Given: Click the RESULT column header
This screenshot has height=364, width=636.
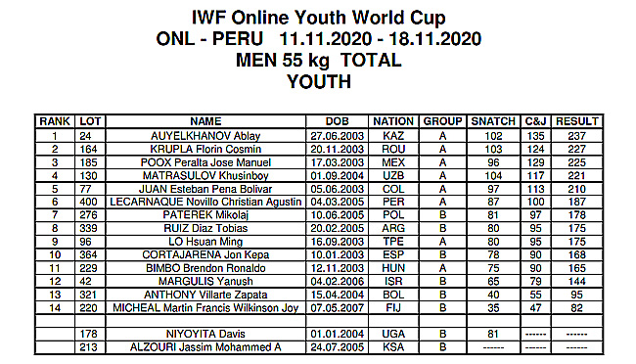Looking at the screenshot, I should 576,121.
